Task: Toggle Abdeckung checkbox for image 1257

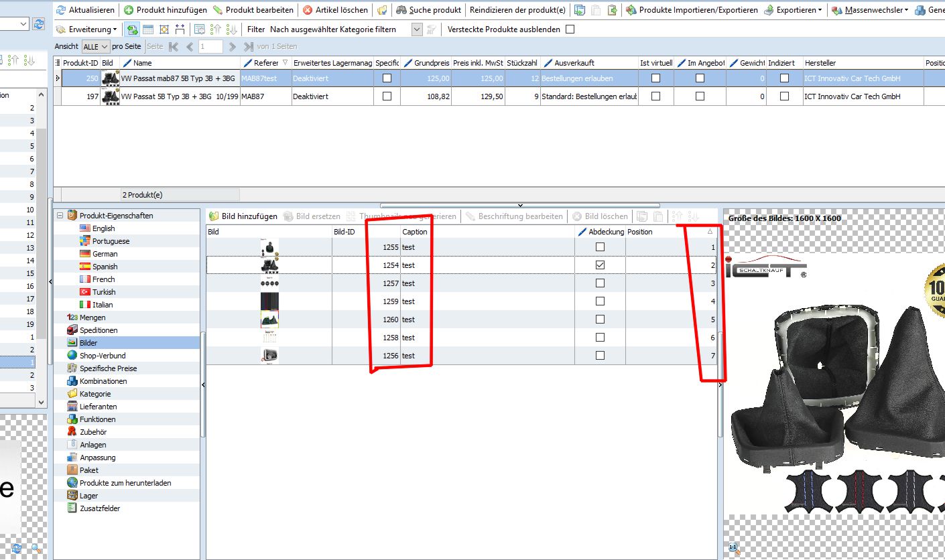Action: tap(600, 283)
